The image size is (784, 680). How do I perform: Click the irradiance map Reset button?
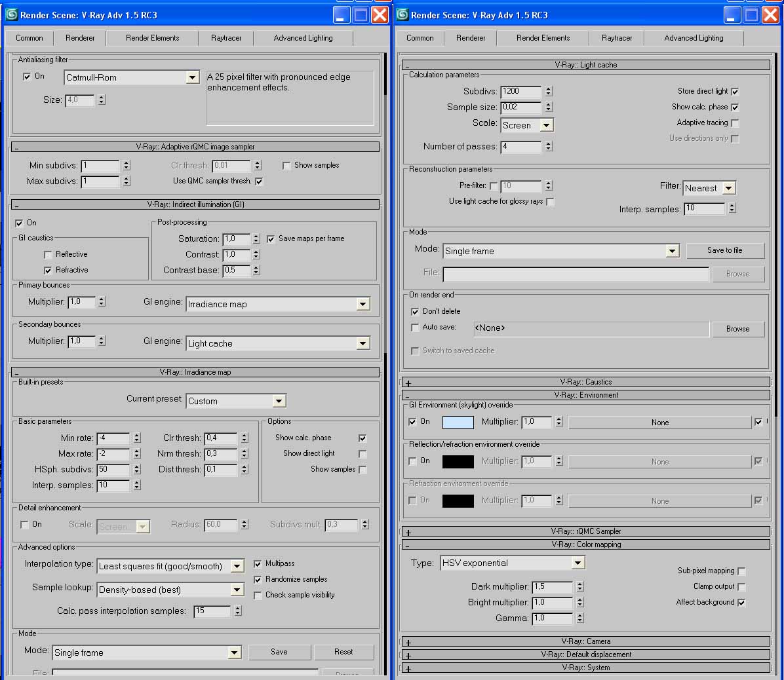pos(343,652)
